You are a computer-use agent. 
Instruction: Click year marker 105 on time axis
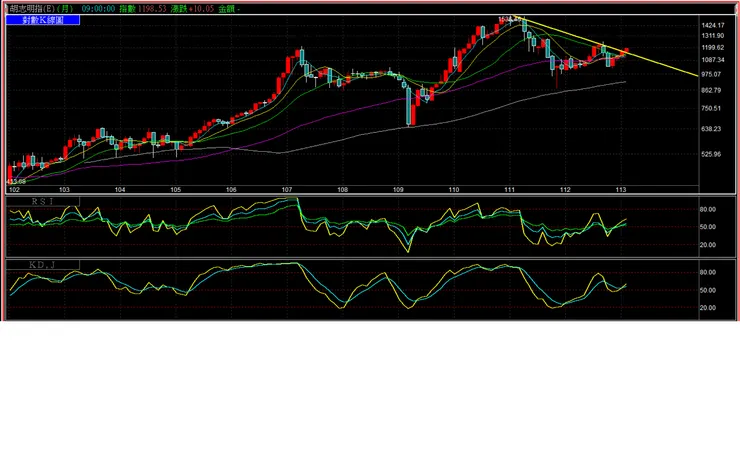(176, 190)
